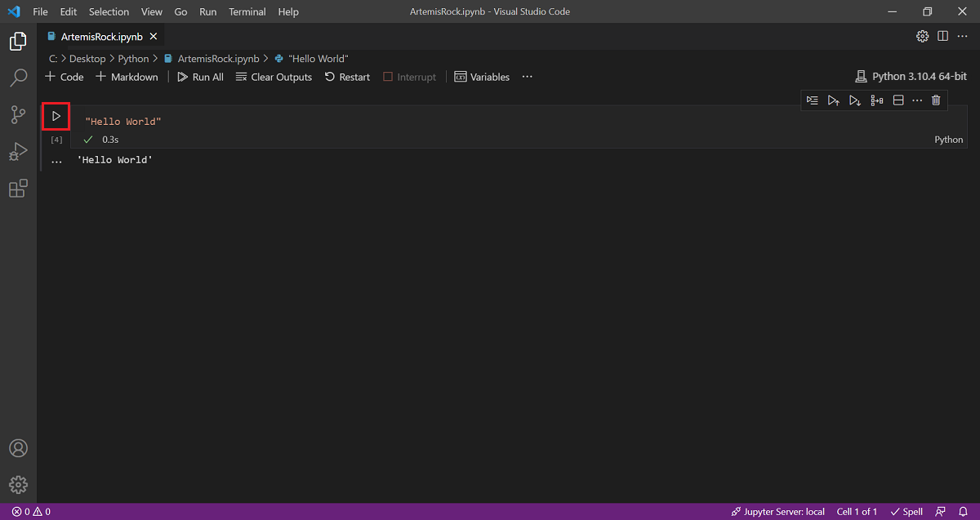The height and width of the screenshot is (520, 980).
Task: Click the VS Code logo icon
Action: [13, 11]
